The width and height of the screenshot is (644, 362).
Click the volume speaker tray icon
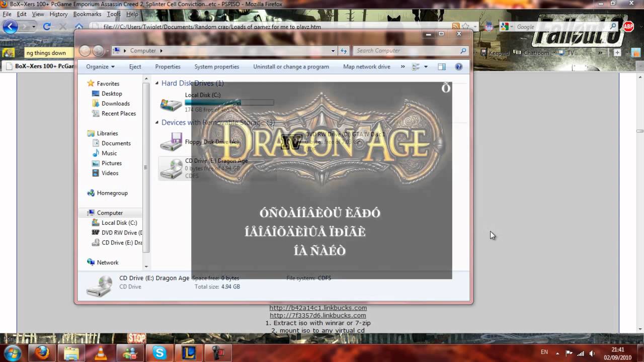[x=592, y=353]
